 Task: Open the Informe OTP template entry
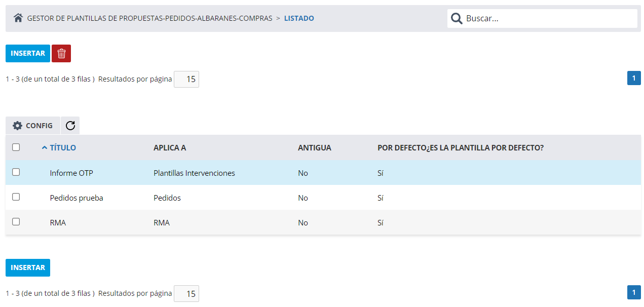point(71,173)
